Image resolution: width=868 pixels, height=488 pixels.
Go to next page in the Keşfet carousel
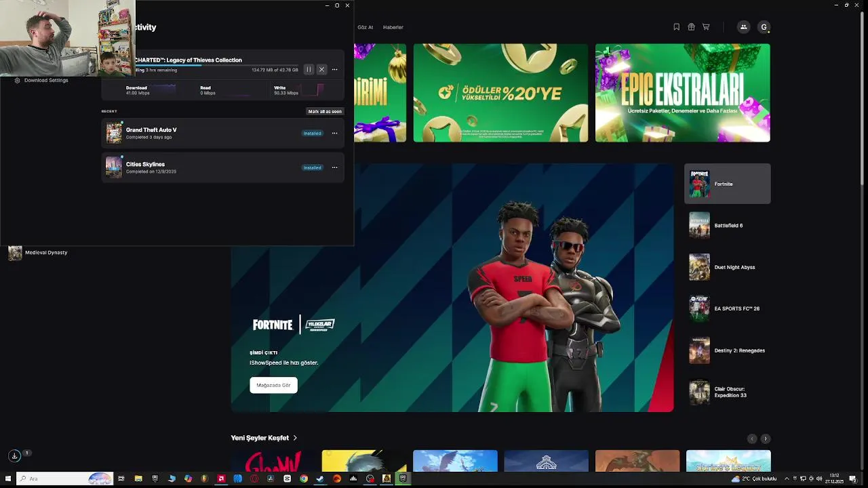[766, 439]
